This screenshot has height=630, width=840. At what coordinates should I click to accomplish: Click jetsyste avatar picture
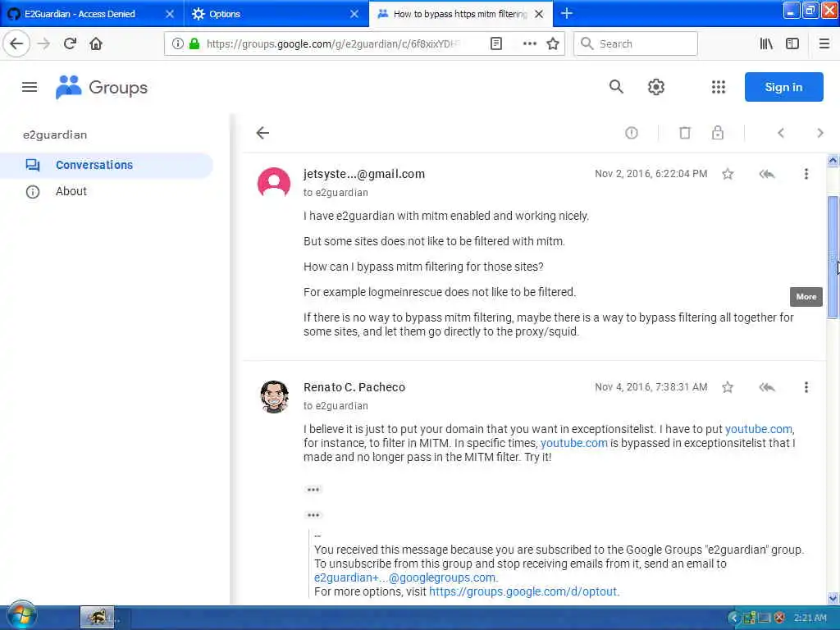(x=274, y=183)
